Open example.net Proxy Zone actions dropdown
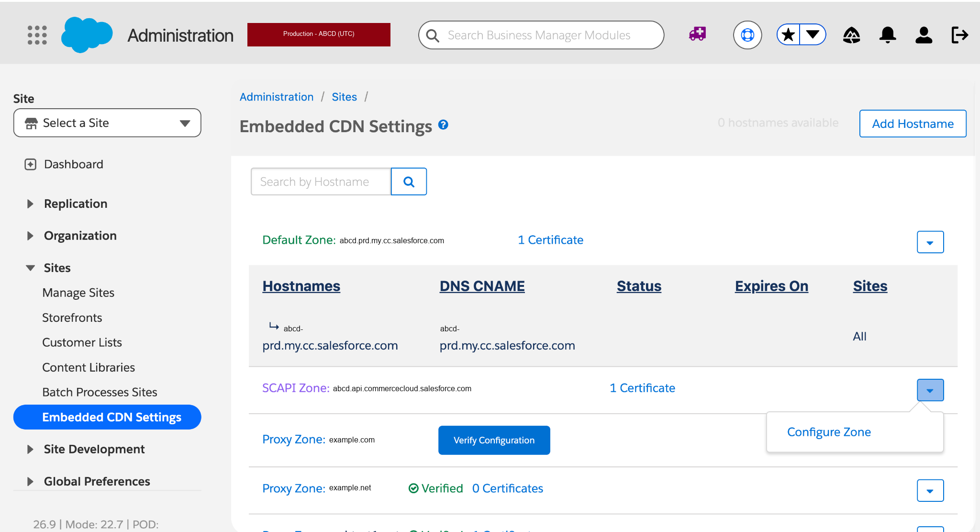980x532 pixels. tap(930, 490)
